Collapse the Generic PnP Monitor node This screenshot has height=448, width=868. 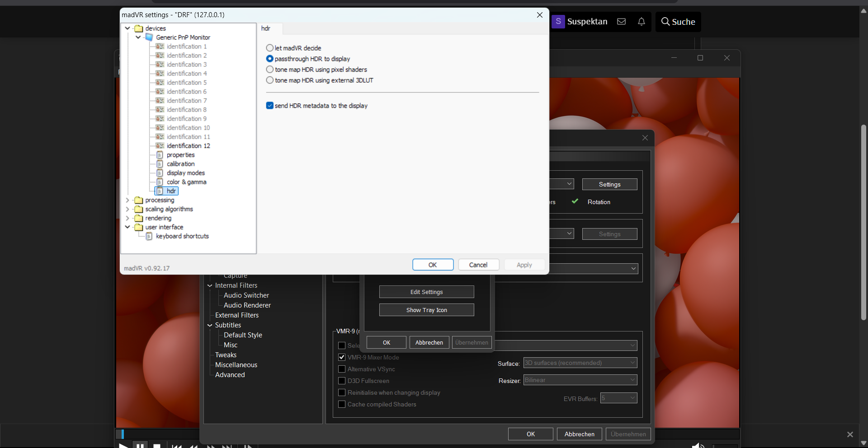[138, 37]
